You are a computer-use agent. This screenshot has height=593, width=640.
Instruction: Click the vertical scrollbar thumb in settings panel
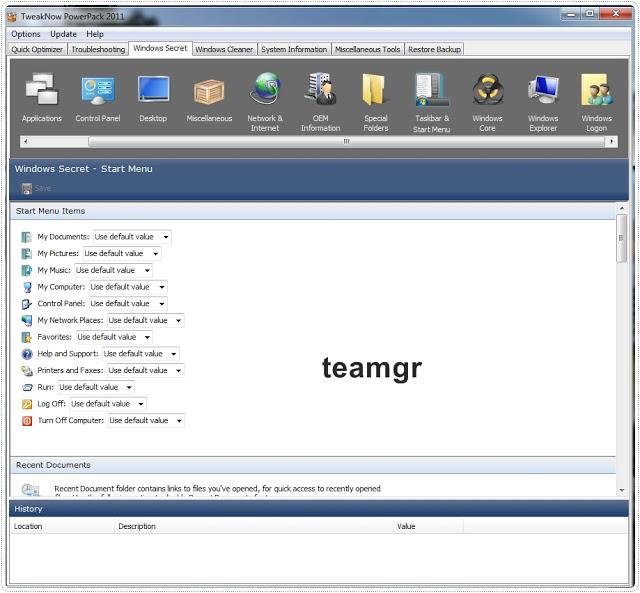point(622,238)
